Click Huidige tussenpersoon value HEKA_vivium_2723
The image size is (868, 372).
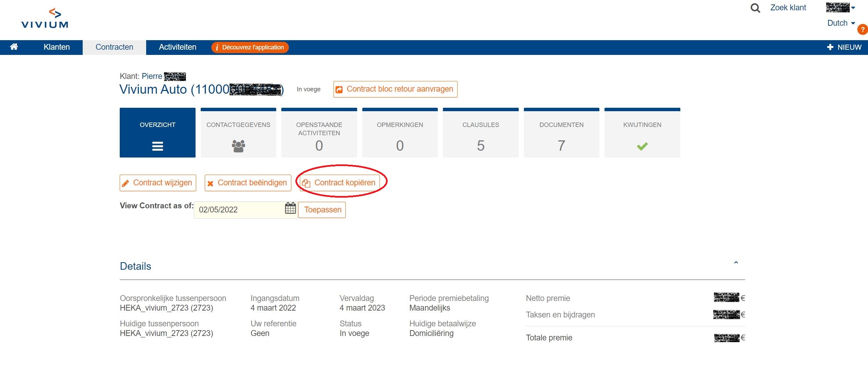166,333
